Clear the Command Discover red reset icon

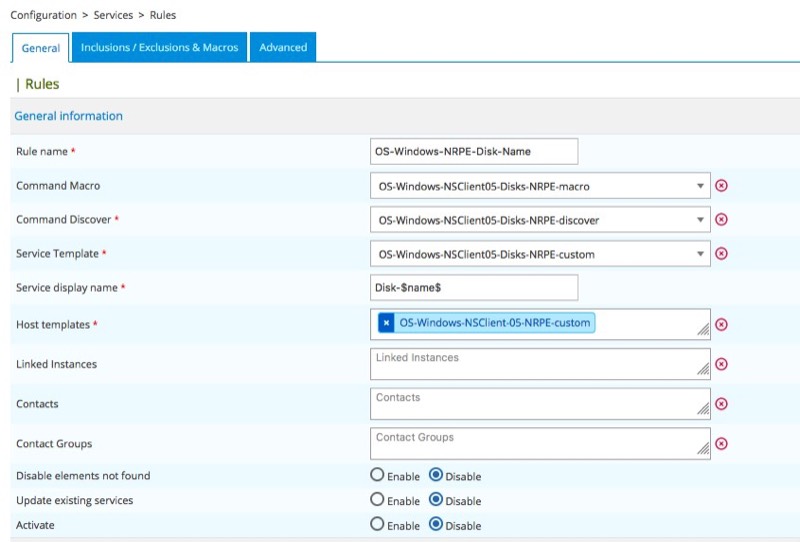[x=721, y=220]
